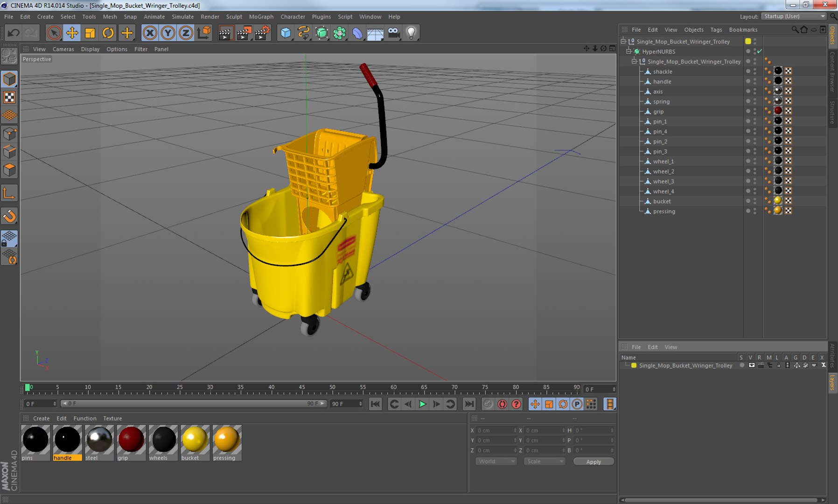Open the Scale mode dropdown

[545, 462]
